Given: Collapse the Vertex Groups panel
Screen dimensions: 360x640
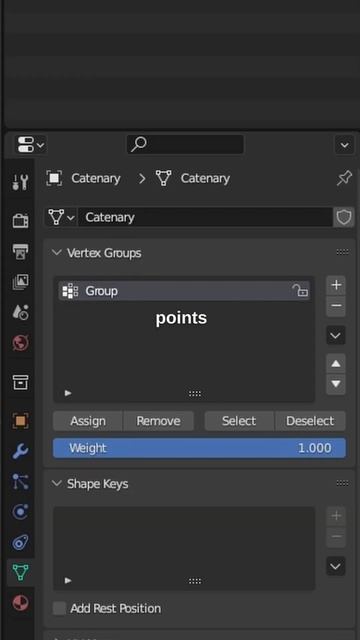Looking at the screenshot, I should (56, 253).
